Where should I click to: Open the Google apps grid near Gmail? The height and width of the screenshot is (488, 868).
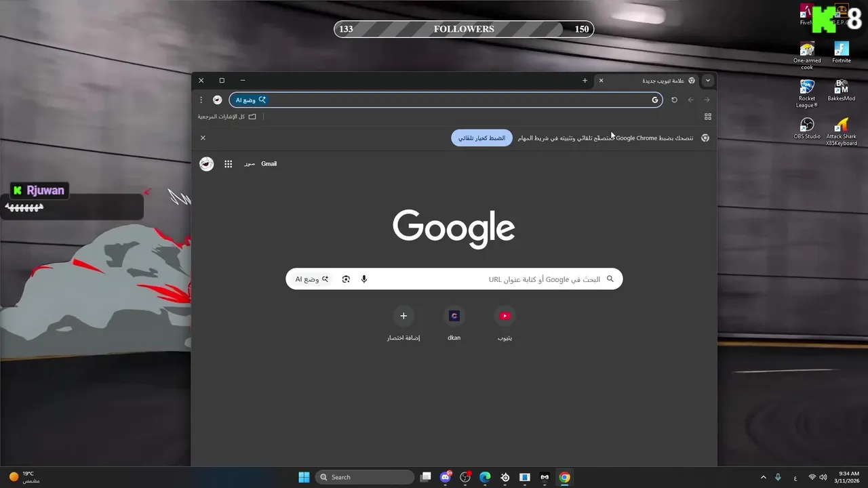pos(229,164)
